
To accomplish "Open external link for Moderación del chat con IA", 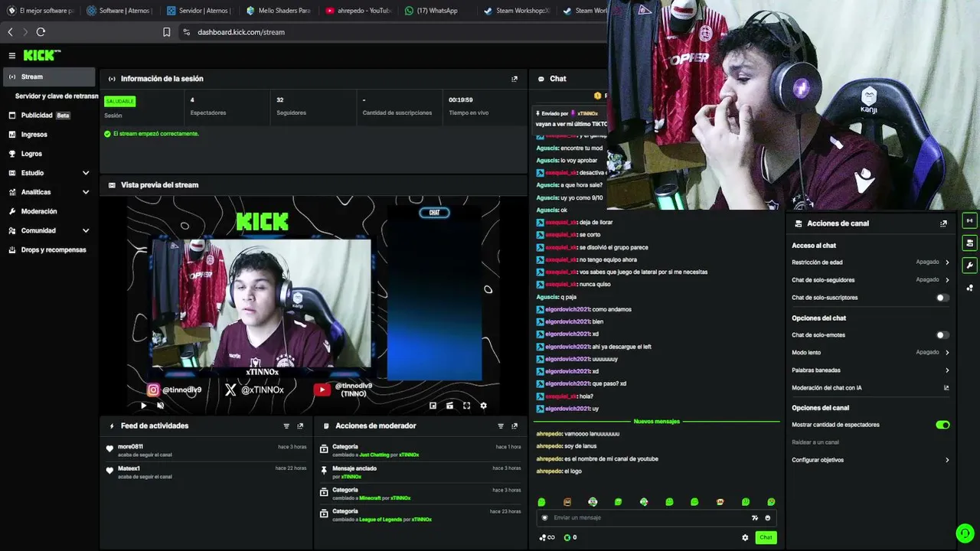I will pos(946,388).
